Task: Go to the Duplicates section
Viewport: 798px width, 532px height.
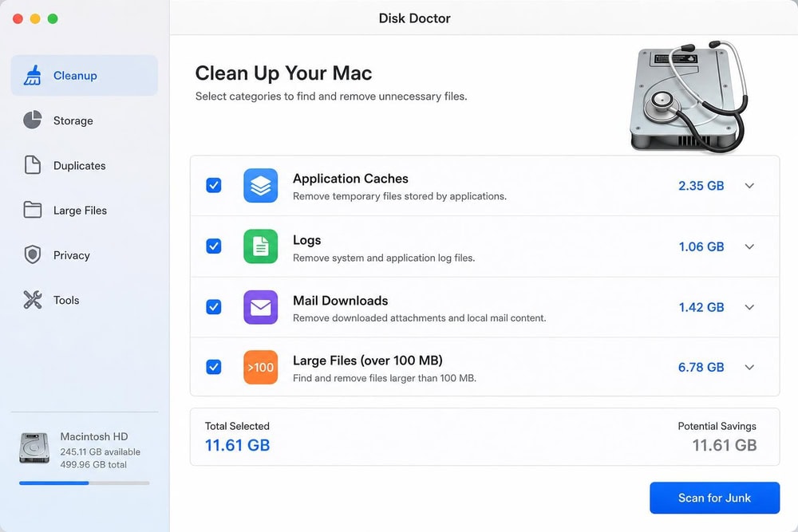Action: [85, 165]
